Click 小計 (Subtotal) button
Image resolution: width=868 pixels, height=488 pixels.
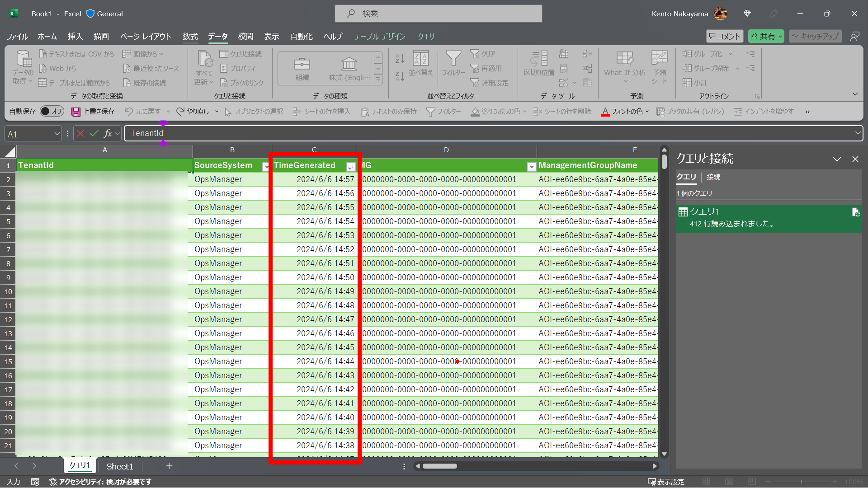[695, 83]
